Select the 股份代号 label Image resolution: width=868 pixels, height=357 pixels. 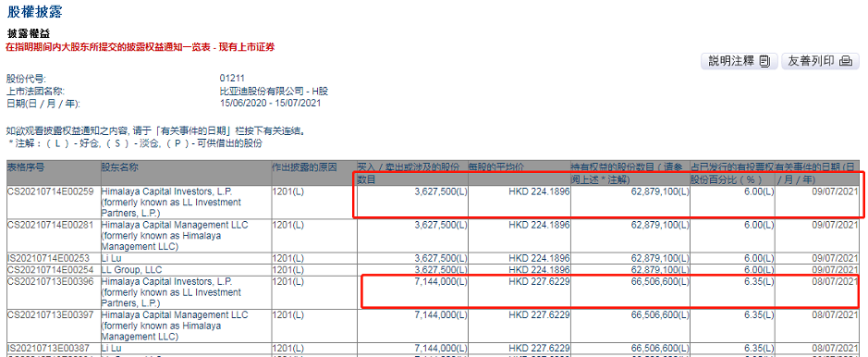pos(26,79)
